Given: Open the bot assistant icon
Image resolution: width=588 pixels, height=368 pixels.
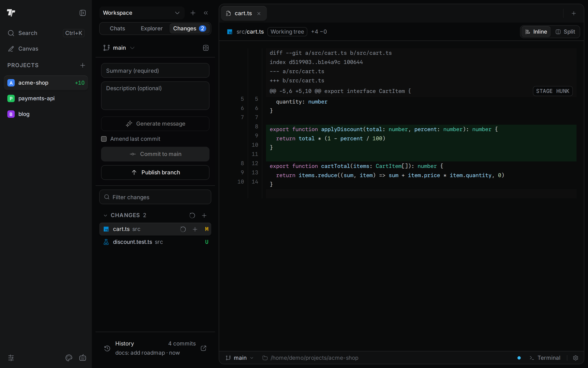Looking at the screenshot, I should (83, 358).
